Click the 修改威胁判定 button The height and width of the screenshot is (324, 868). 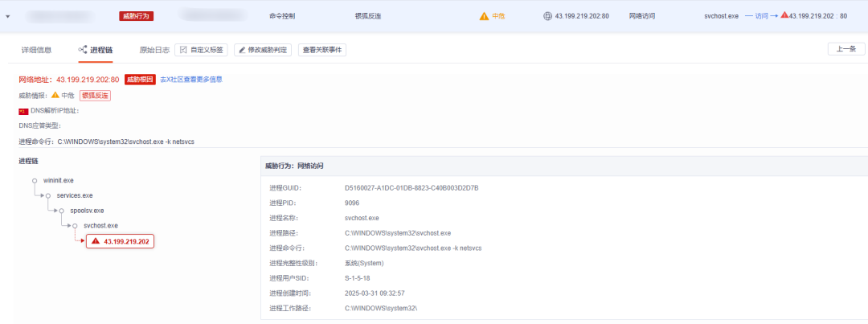click(x=263, y=50)
